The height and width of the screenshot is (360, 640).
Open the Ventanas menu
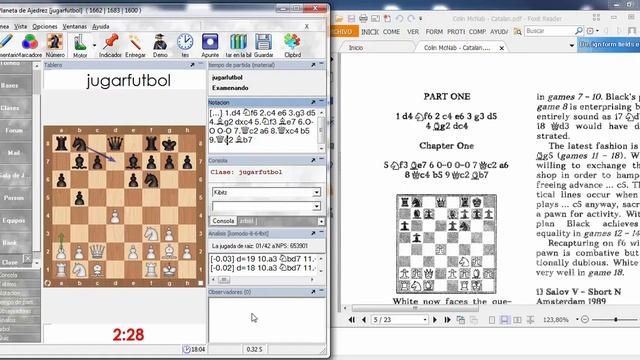[75, 26]
